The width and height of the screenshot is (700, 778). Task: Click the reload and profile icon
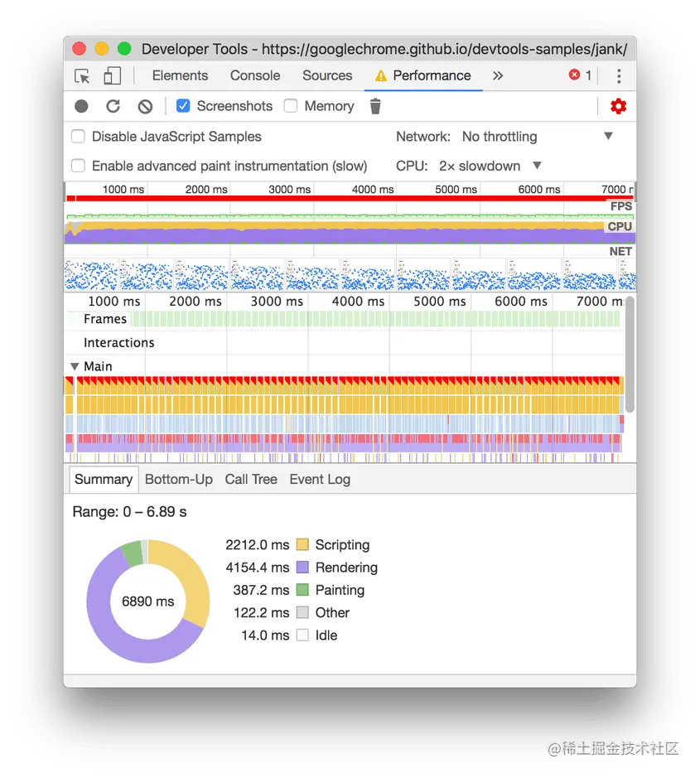click(113, 106)
